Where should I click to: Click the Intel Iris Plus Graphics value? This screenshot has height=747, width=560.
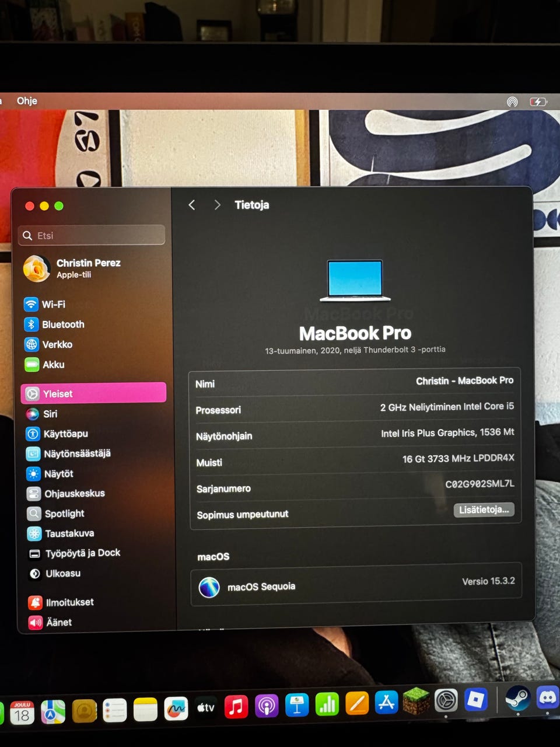pyautogui.click(x=447, y=432)
